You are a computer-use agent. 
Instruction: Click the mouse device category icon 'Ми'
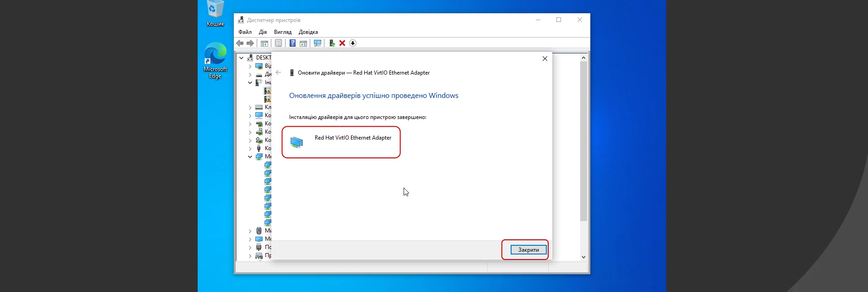(x=259, y=231)
